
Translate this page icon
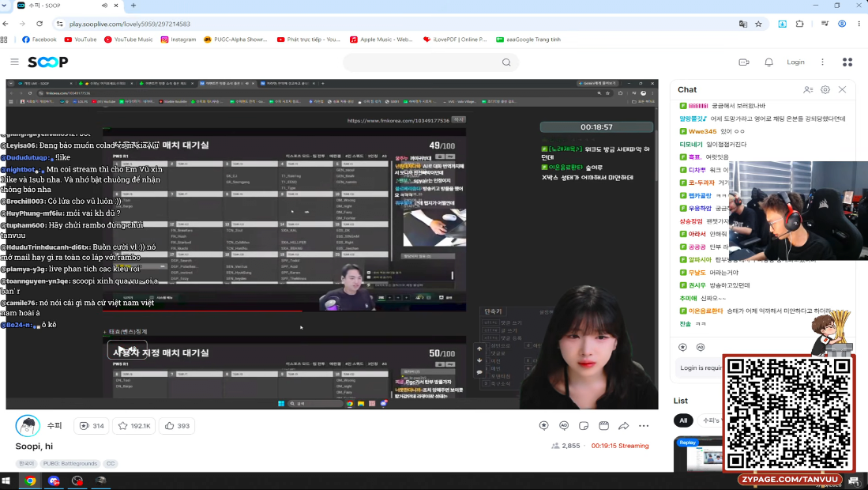pyautogui.click(x=743, y=24)
